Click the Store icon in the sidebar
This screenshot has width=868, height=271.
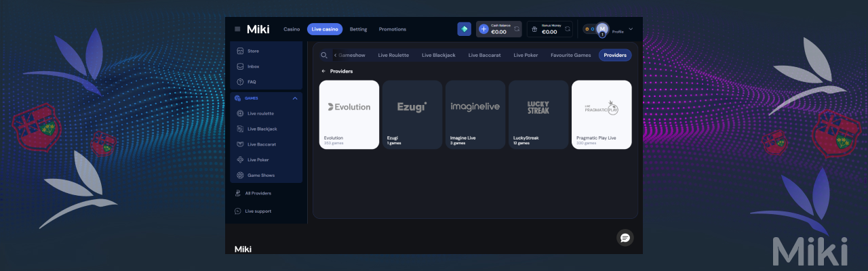click(x=240, y=51)
